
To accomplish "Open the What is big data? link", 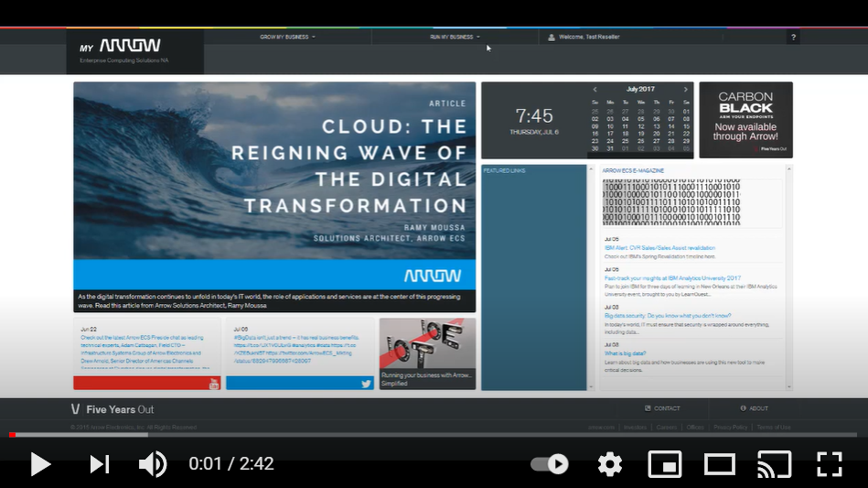I will tap(625, 353).
